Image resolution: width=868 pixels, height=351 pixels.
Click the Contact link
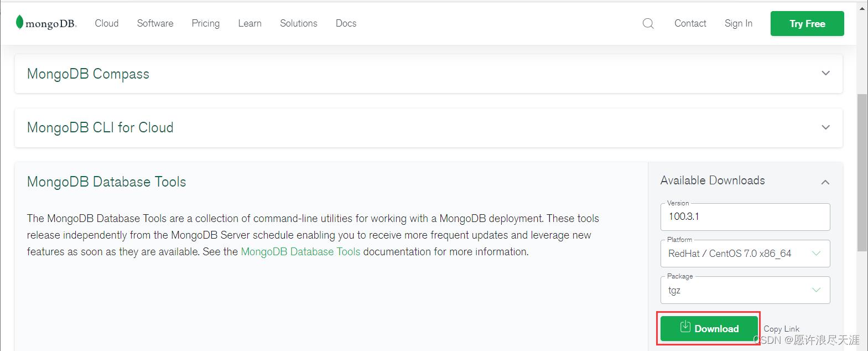[690, 23]
